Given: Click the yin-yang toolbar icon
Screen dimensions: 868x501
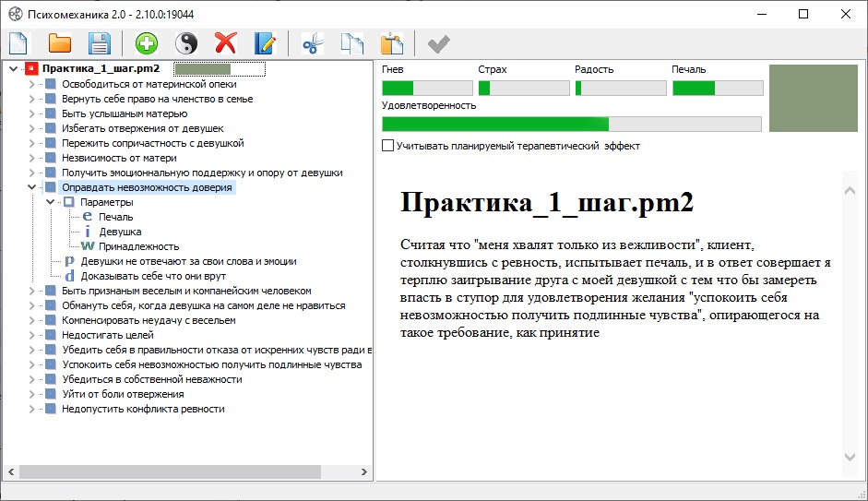Looking at the screenshot, I should [x=186, y=42].
